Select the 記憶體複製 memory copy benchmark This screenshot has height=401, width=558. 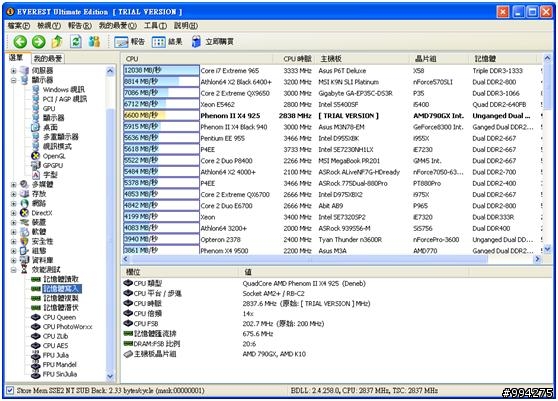click(61, 298)
